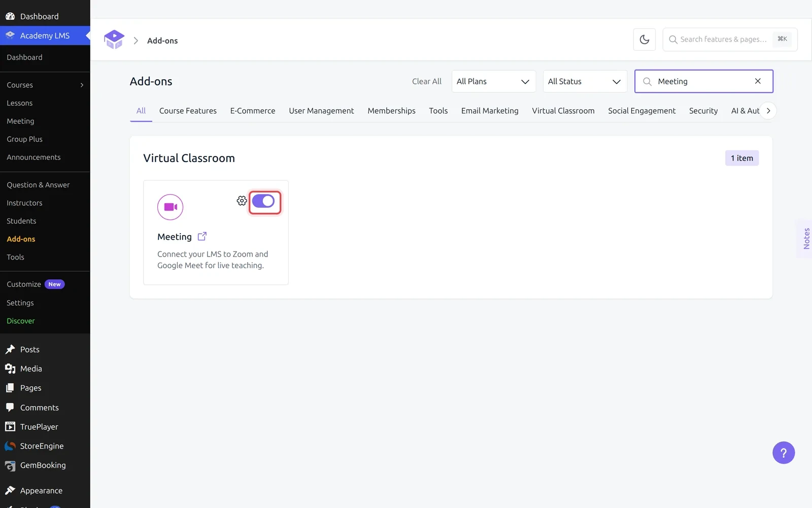Switch to dark mode with moon icon
The image size is (812, 508).
pyautogui.click(x=645, y=40)
